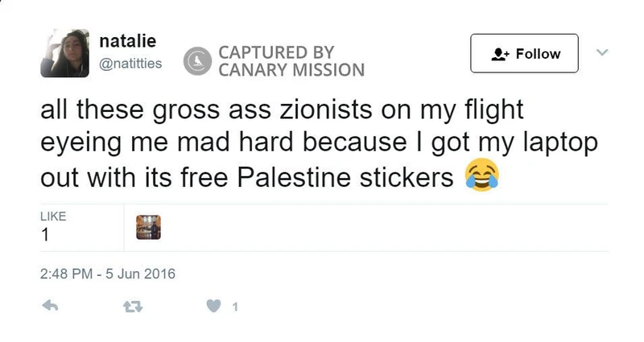
Task: Click the word "Palestine" in the tweet
Action: tap(287, 175)
